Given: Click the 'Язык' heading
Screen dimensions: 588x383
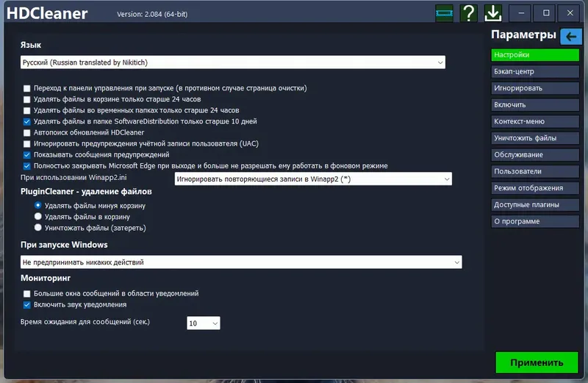Looking at the screenshot, I should coord(31,45).
